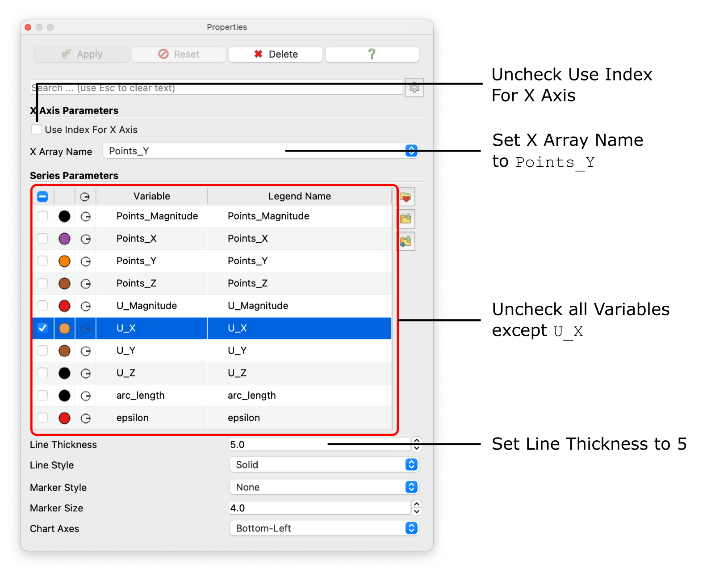Viewport: 728px width, 569px height.
Task: Click the Legend Name column header
Action: click(x=299, y=196)
